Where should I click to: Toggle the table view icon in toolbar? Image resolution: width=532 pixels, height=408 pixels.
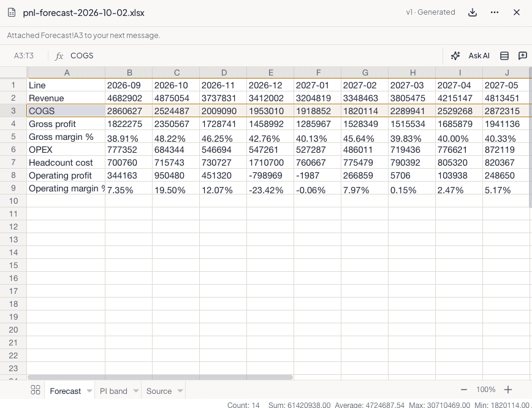point(504,56)
